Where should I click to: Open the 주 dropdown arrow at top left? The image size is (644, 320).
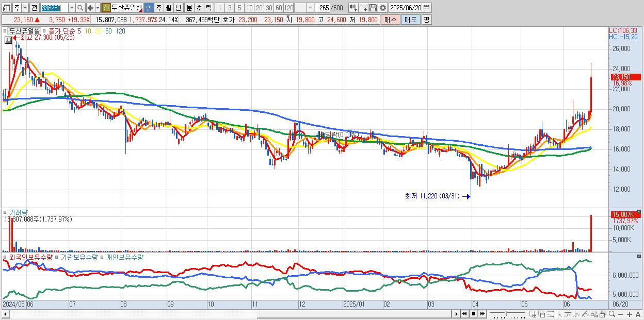click(24, 8)
